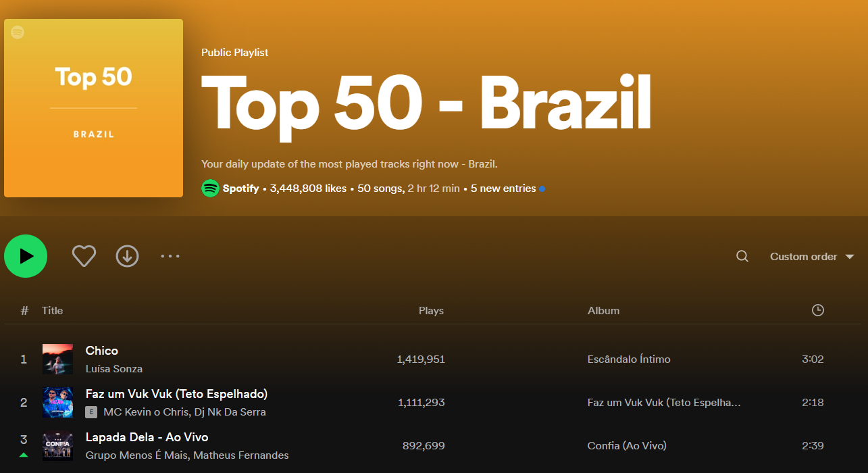Screen dimensions: 868x473
Task: Select the track Chico
Action: coord(102,351)
